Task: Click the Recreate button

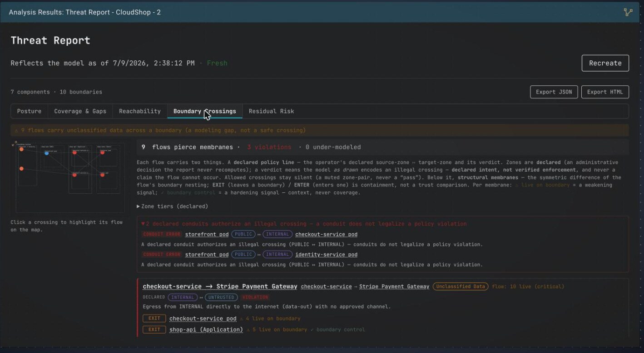Action: click(605, 63)
